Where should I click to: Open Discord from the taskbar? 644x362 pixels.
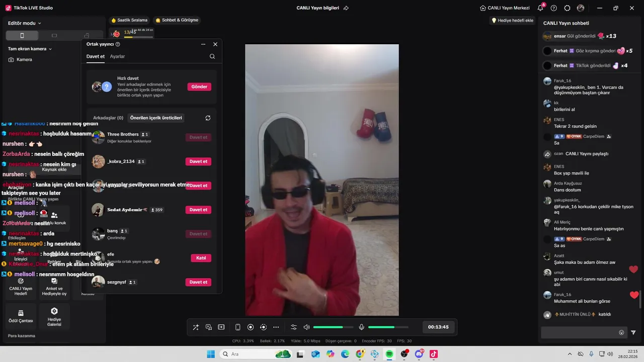coord(419,354)
